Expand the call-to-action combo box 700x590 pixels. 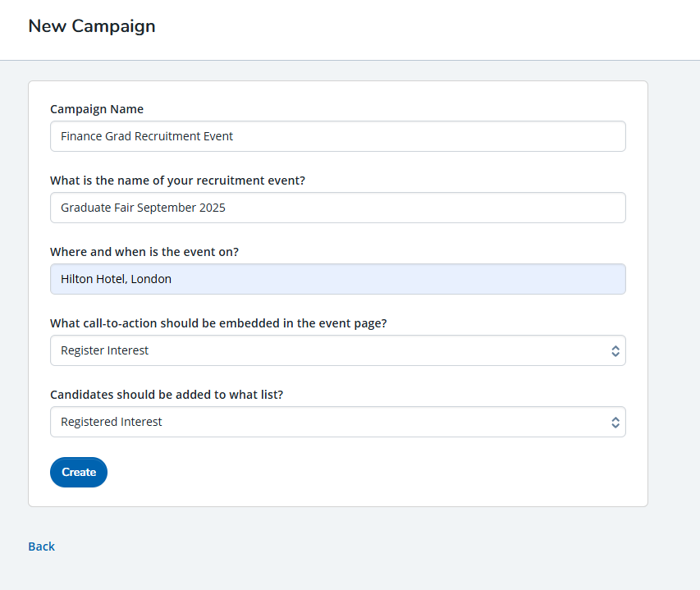point(337,350)
